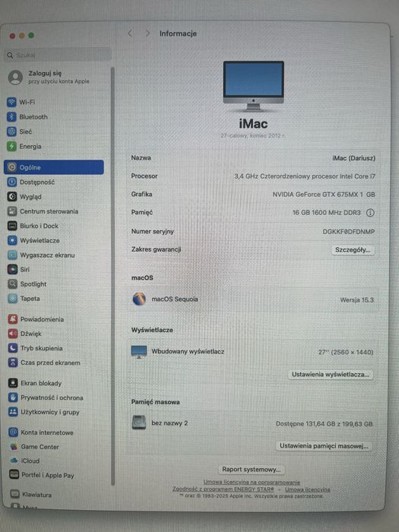Open Wyświetlacze sidebar icon
Screen dimensions: 399x532
[12, 240]
